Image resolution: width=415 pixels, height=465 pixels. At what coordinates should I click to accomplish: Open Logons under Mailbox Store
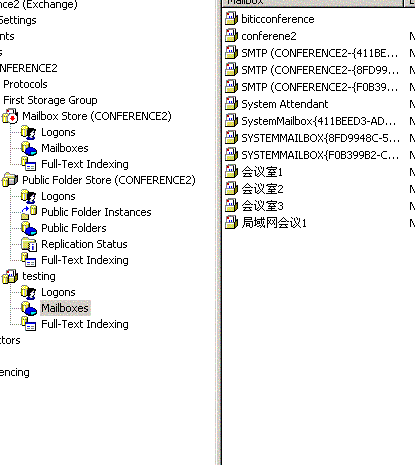click(58, 132)
